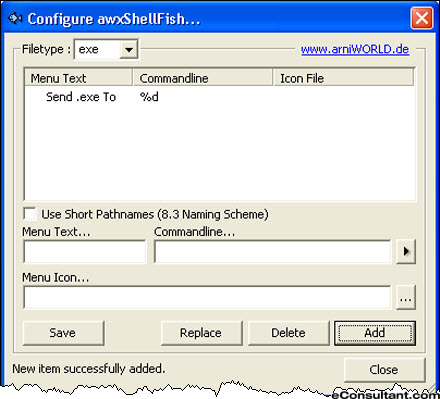Image resolution: width=440 pixels, height=399 pixels.
Task: Open the Filetype dropdown arrow
Action: click(129, 50)
